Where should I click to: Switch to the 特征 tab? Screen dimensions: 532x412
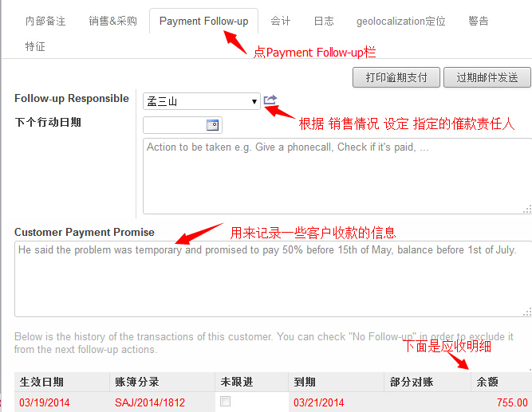tap(35, 46)
